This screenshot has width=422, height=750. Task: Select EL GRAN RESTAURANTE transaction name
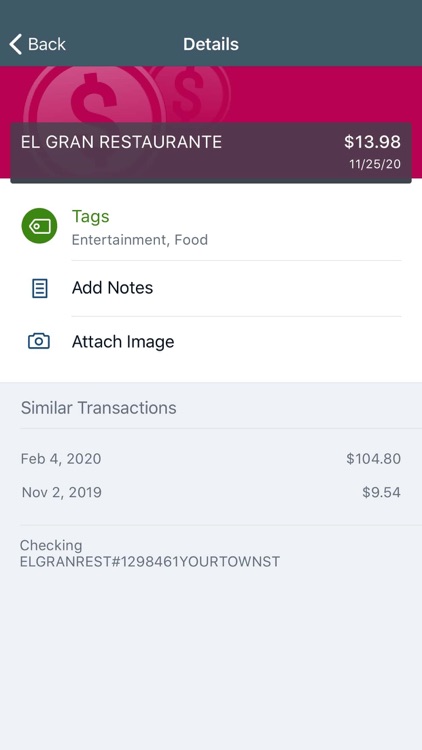click(x=122, y=142)
